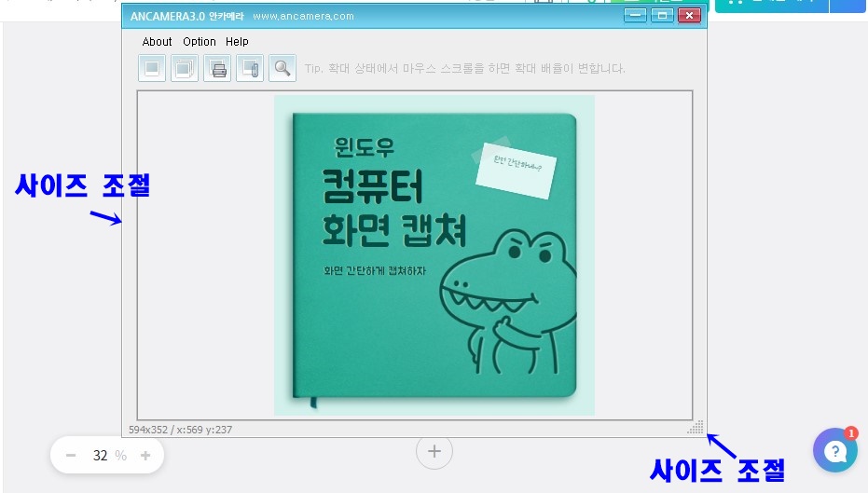The image size is (868, 493).
Task: Click the 32 zoom percentage value
Action: (100, 456)
